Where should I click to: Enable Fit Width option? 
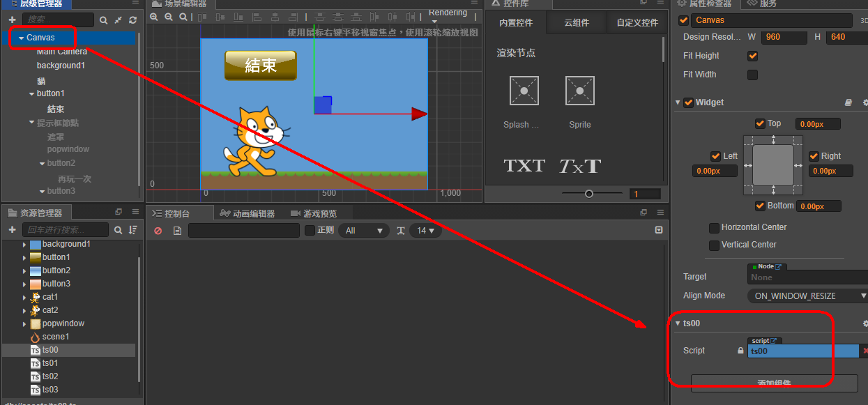tap(752, 75)
